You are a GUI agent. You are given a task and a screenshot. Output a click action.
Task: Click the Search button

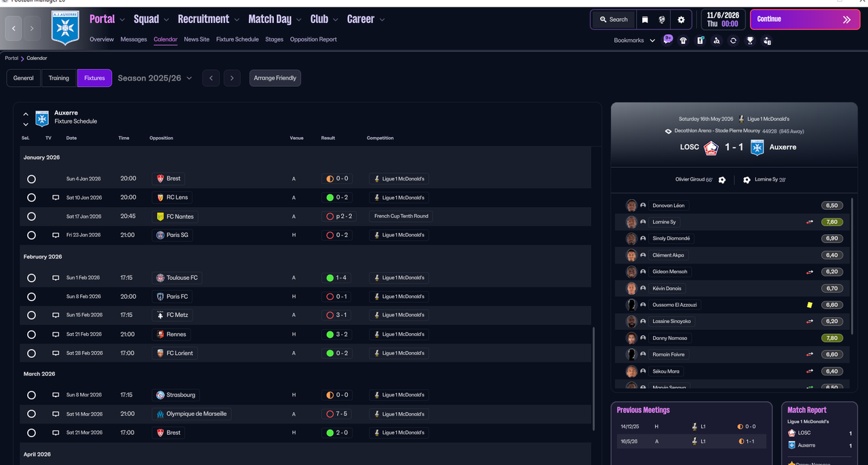[613, 20]
